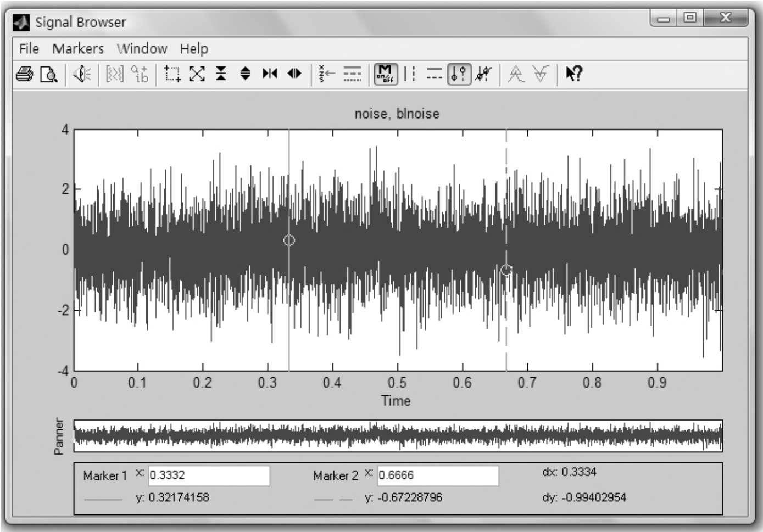The image size is (763, 532).
Task: Open the File menu
Action: click(29, 49)
